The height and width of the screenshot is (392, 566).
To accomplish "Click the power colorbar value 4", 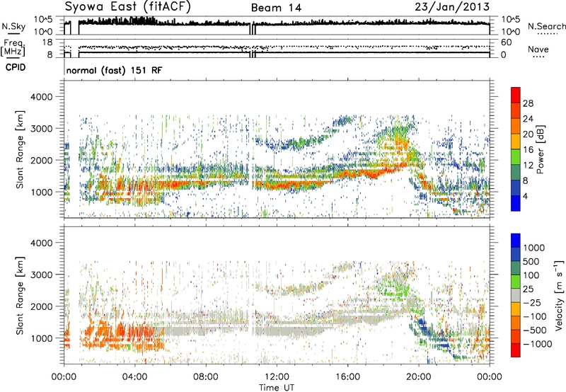I will [525, 196].
